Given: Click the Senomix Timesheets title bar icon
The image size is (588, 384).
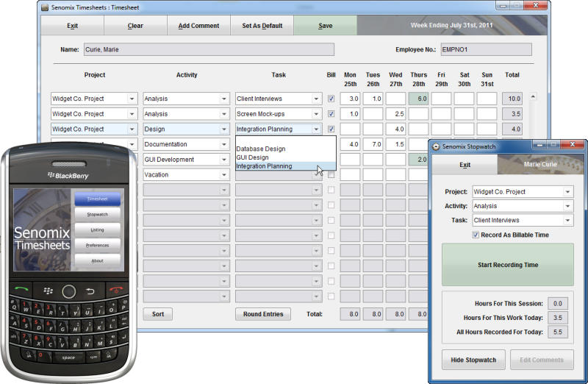Looking at the screenshot, I should (x=45, y=7).
